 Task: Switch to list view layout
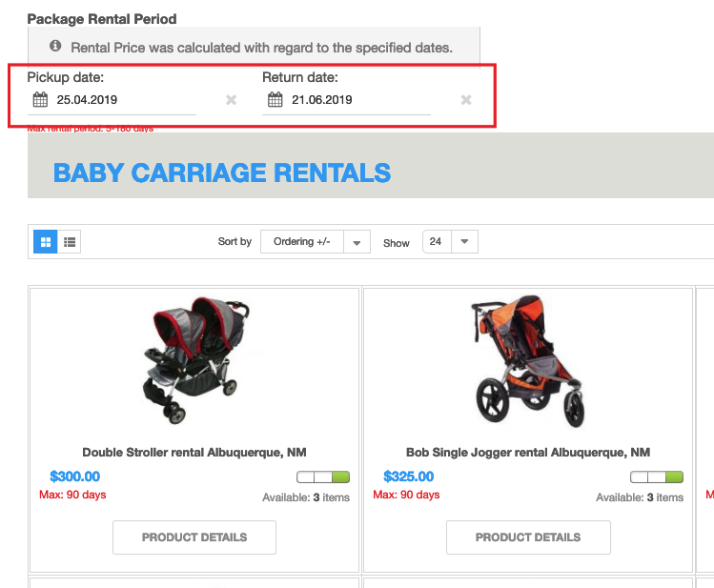(x=70, y=242)
